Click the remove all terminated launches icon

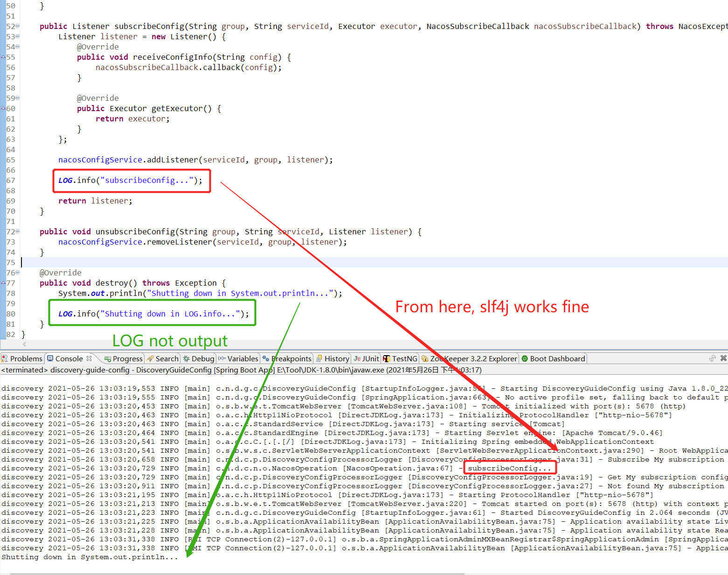713,358
